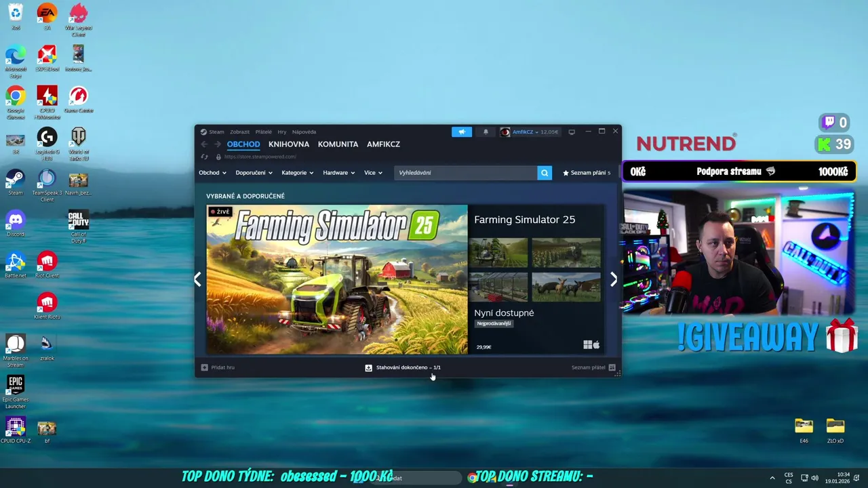
Task: Expand the Obchod store dropdown
Action: coord(212,173)
